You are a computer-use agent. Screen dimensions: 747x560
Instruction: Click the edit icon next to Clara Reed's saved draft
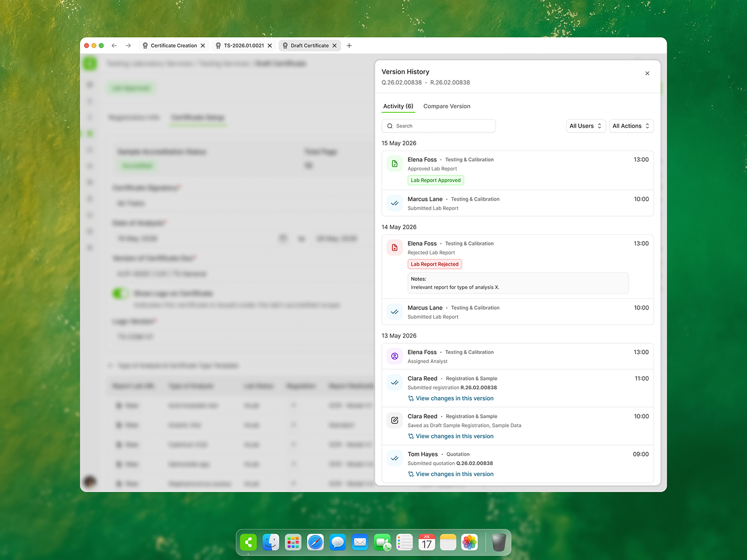point(395,421)
